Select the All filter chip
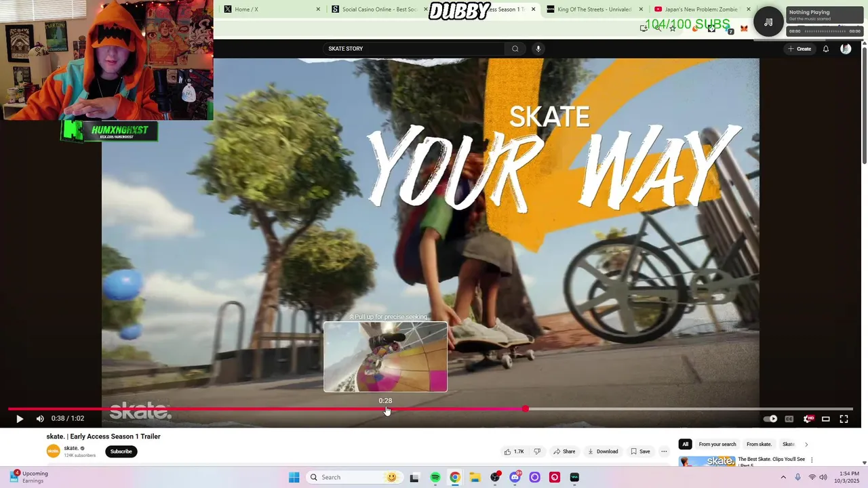 click(685, 445)
